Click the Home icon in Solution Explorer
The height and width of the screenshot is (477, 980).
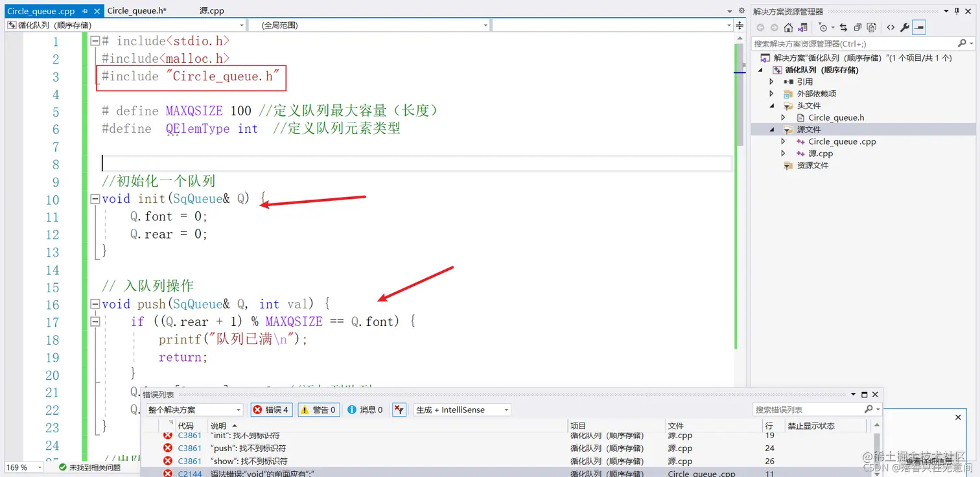click(x=788, y=27)
